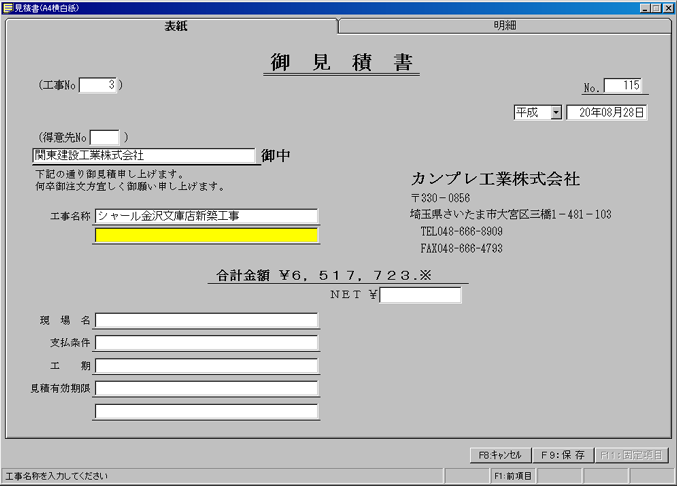Click the company name カンプレ工業株式会社
Image resolution: width=677 pixels, height=486 pixels.
[x=495, y=179]
